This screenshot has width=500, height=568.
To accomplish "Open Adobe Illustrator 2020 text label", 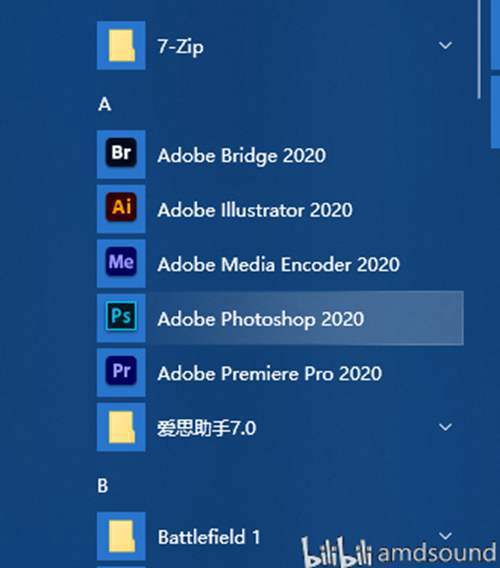I will pyautogui.click(x=255, y=210).
